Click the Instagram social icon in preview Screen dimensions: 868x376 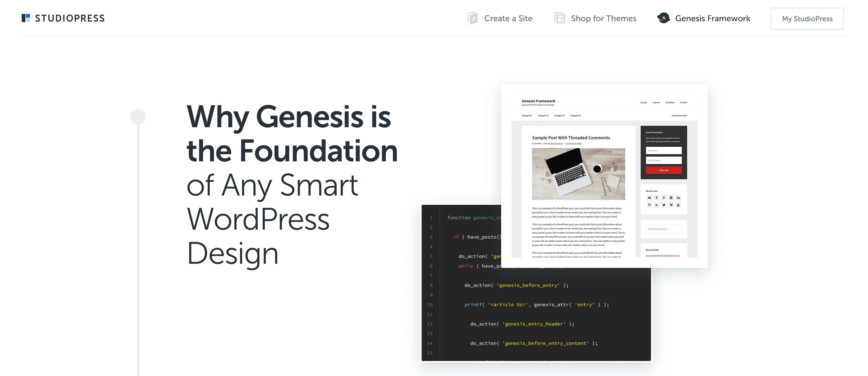671,198
